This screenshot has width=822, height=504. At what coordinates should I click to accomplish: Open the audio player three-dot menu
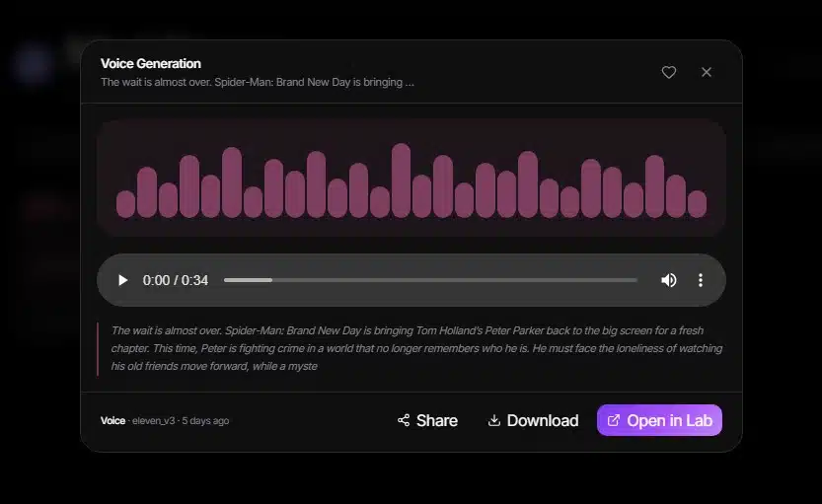701,280
